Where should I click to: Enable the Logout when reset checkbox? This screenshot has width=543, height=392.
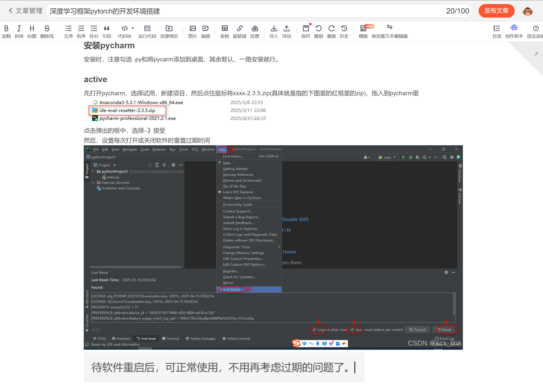click(315, 330)
